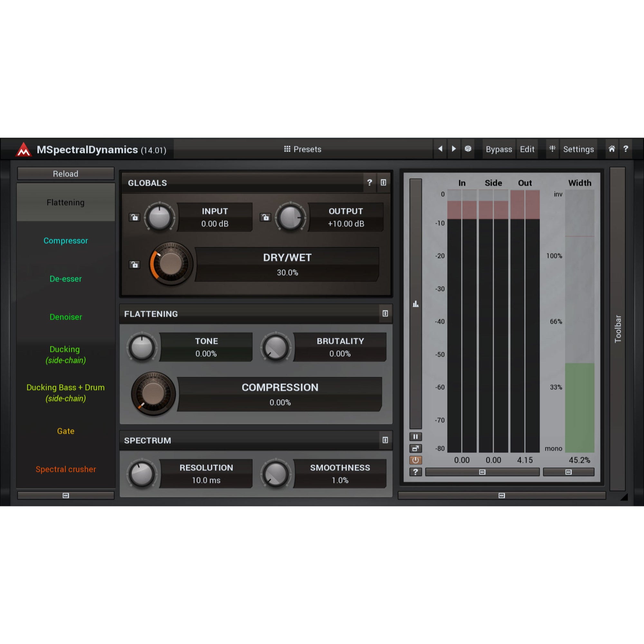Image resolution: width=644 pixels, height=644 pixels.
Task: Open the meters help question mark
Action: [x=415, y=472]
